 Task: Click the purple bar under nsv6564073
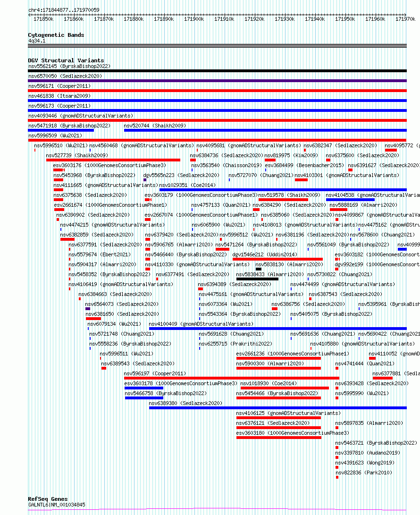pos(88,309)
